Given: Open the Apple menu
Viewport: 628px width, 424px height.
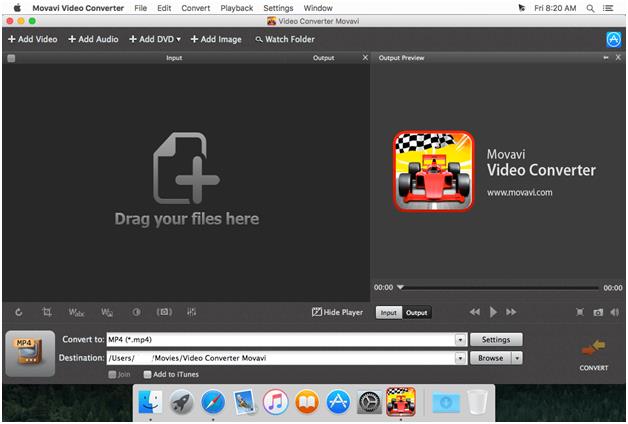Looking at the screenshot, I should (17, 8).
